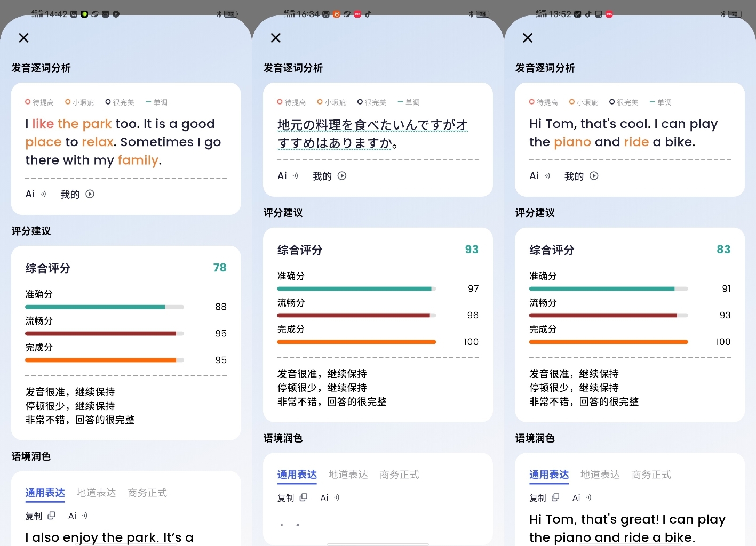Play my recording of the "Hi Tom, that's cool" sentence
This screenshot has width=756, height=546.
(581, 176)
